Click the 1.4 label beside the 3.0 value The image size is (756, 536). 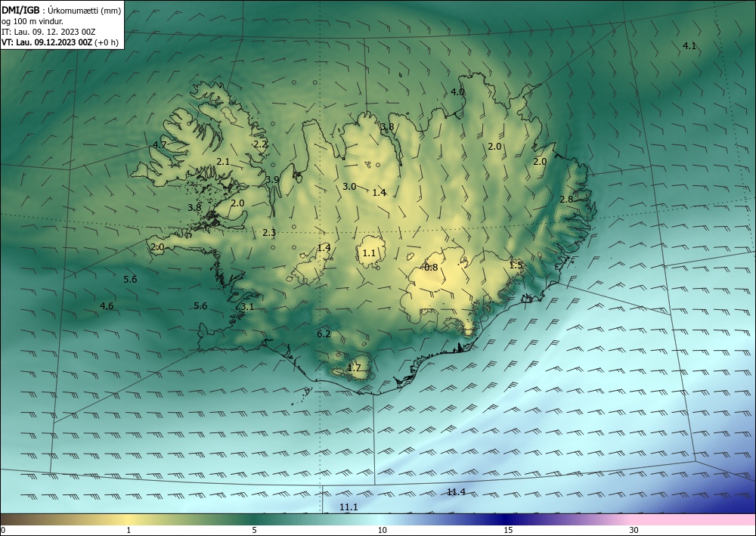379,192
